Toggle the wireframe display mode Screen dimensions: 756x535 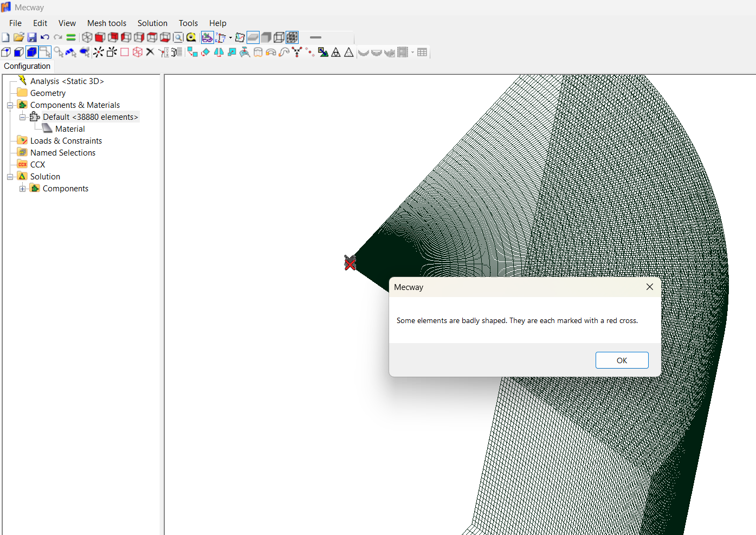click(x=279, y=37)
